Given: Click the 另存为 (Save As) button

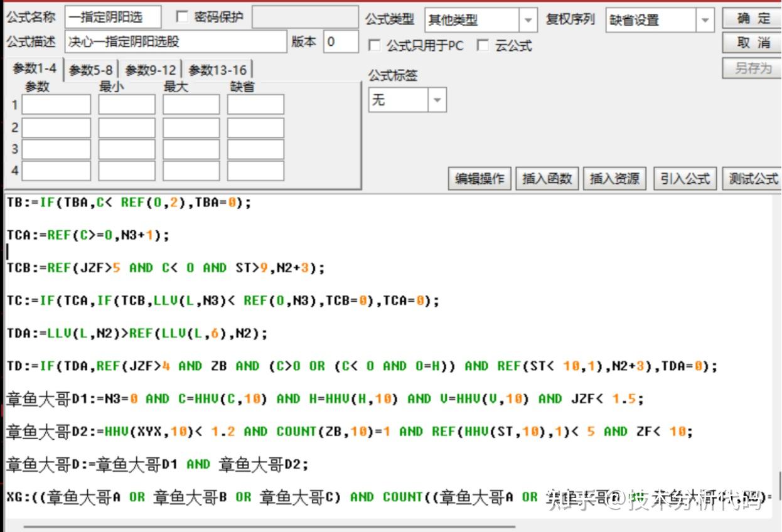Looking at the screenshot, I should point(751,67).
